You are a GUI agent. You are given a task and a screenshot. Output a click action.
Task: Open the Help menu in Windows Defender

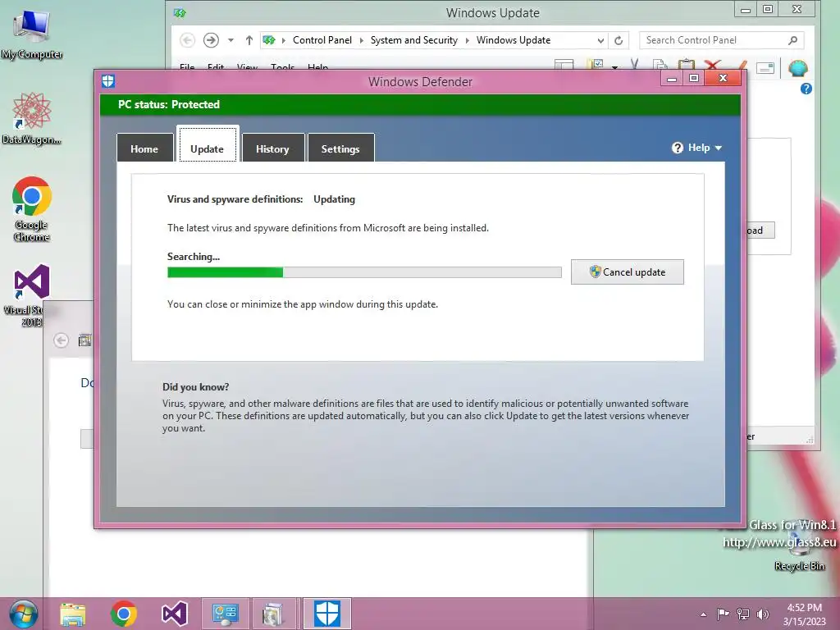(697, 148)
